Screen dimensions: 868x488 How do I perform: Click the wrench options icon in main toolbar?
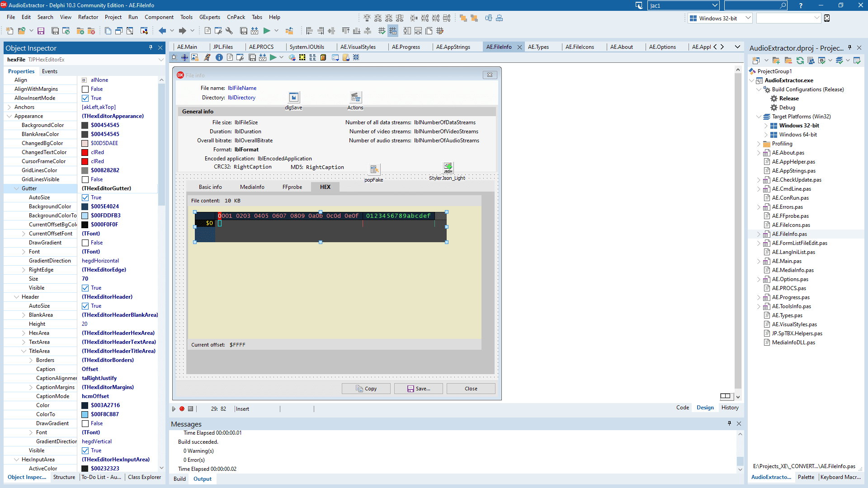[229, 31]
